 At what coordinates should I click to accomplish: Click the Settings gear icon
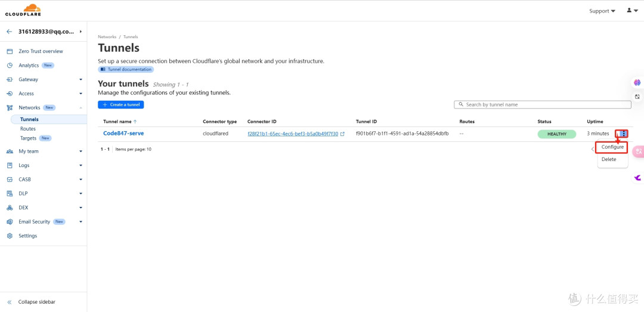click(x=10, y=236)
